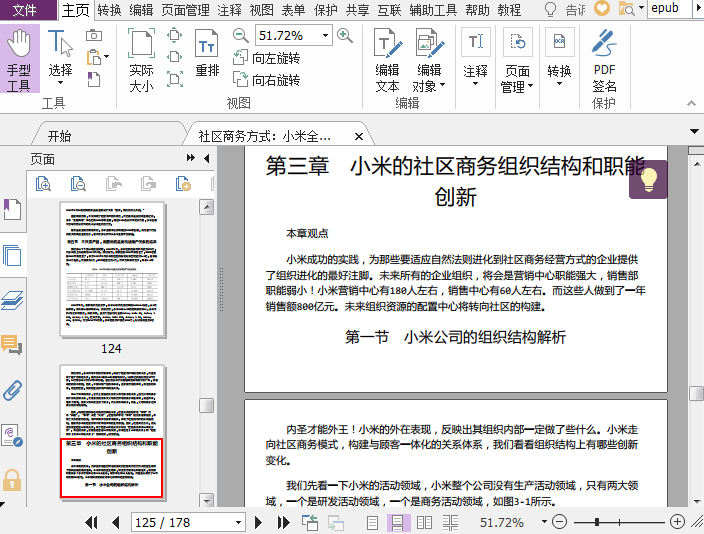Open the digital signatures panel icon
The image size is (704, 534).
coord(12,435)
